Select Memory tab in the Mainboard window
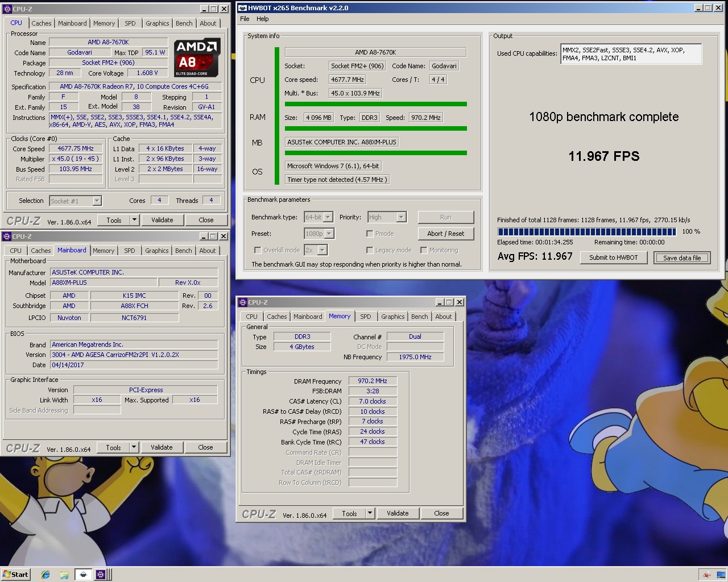The height and width of the screenshot is (582, 728). [104, 251]
